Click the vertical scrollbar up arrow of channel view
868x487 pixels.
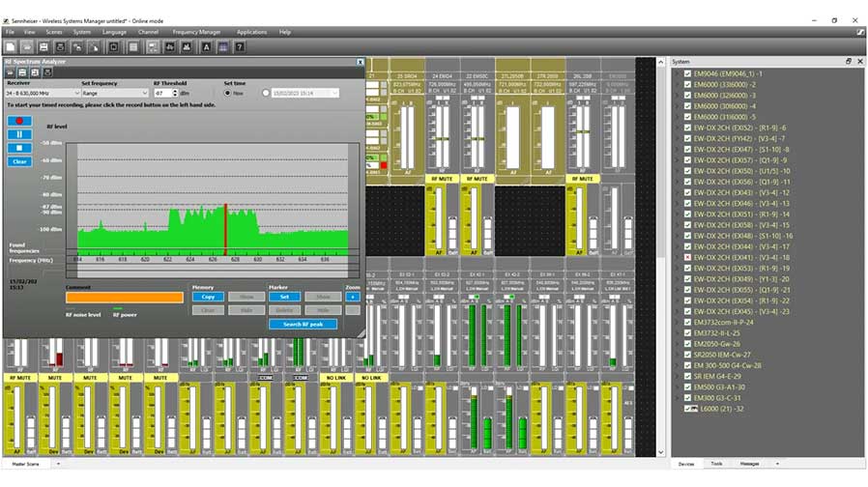(661, 62)
